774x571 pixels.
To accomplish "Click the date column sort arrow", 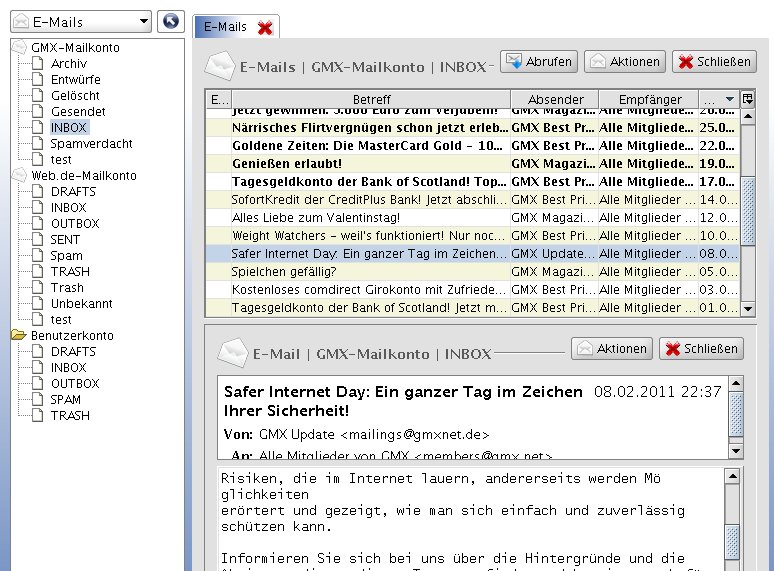I will click(729, 99).
